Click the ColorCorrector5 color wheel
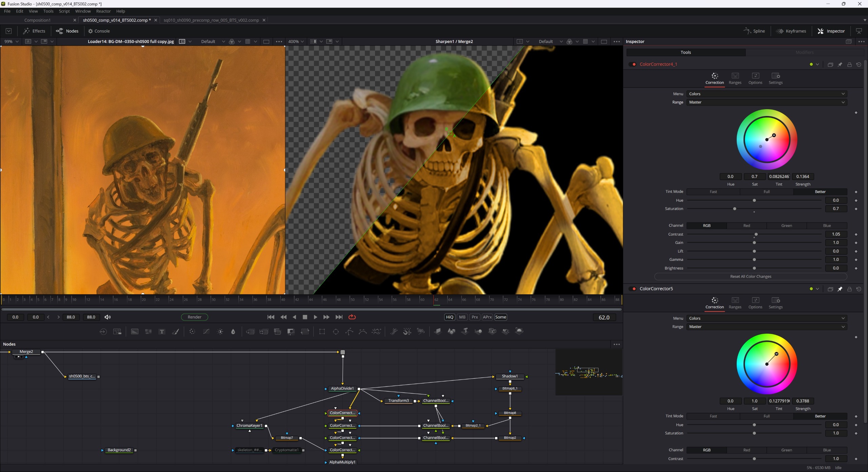 tap(767, 364)
